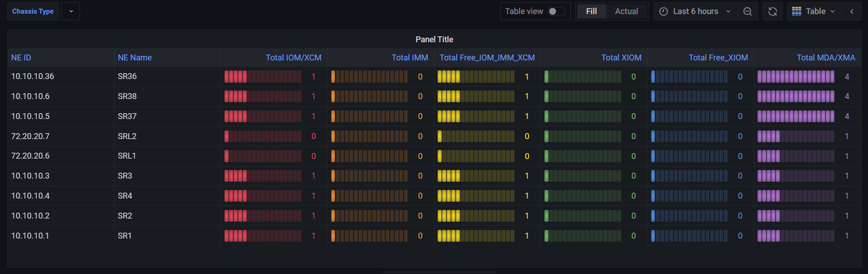The image size is (868, 274).
Task: Open the Last 6 hours time picker
Action: [695, 11]
